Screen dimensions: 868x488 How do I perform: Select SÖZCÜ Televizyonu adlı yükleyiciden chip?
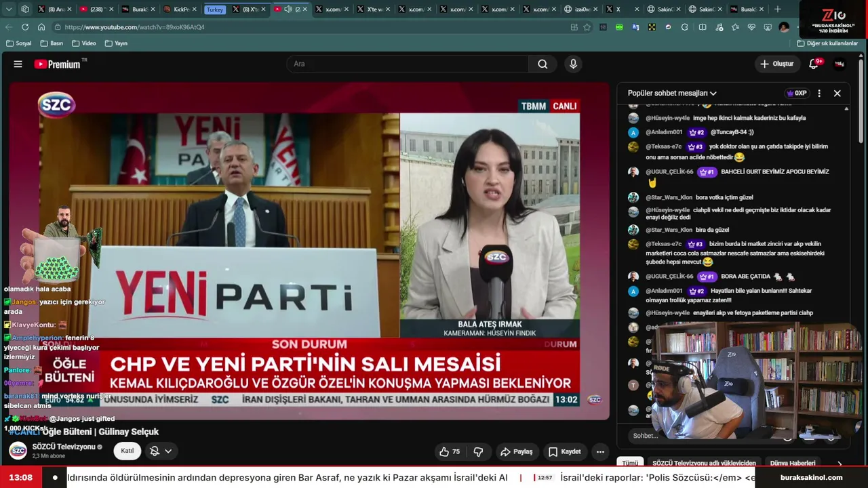[x=704, y=463]
